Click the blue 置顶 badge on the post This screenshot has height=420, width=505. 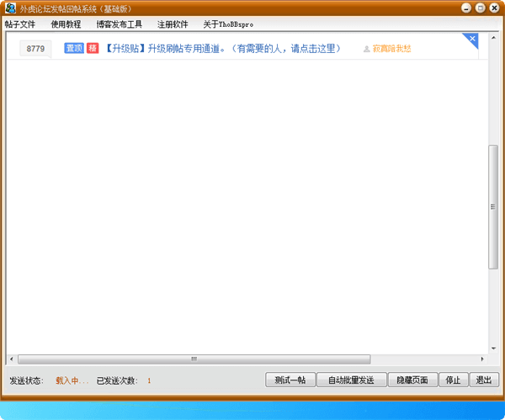click(74, 49)
